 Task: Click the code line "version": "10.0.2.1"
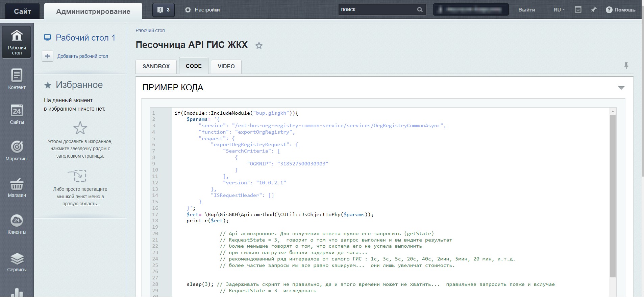coord(254,183)
